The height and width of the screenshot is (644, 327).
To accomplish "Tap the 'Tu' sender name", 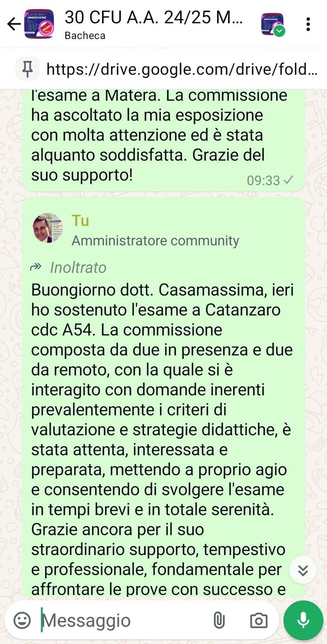I will pos(80,221).
